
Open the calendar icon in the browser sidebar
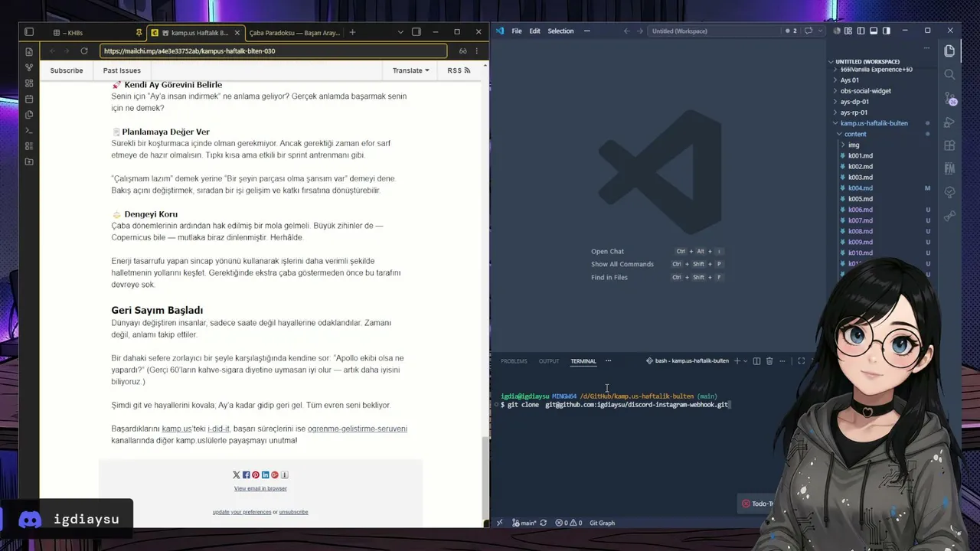click(x=29, y=99)
